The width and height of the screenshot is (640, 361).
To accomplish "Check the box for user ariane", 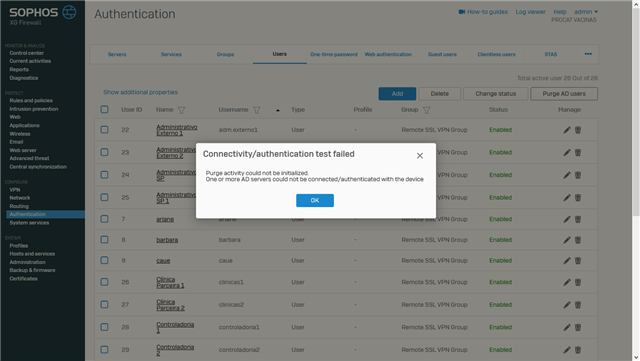I will pyautogui.click(x=104, y=219).
